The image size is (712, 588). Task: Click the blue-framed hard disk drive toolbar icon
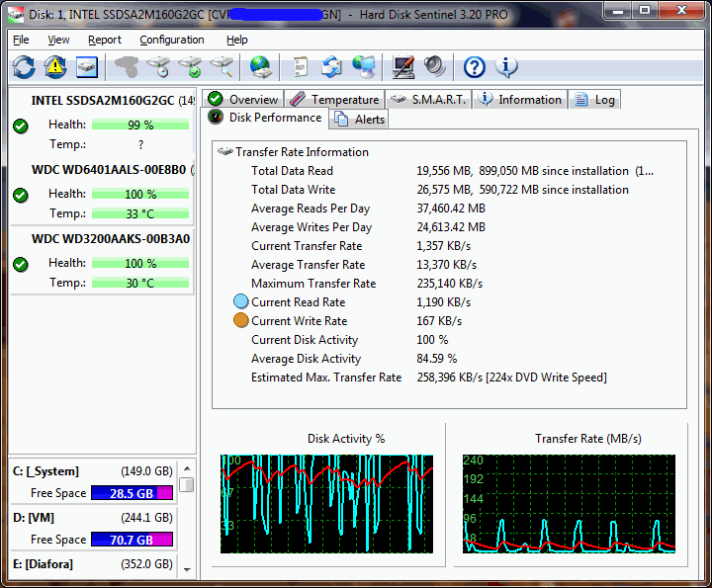coord(86,67)
